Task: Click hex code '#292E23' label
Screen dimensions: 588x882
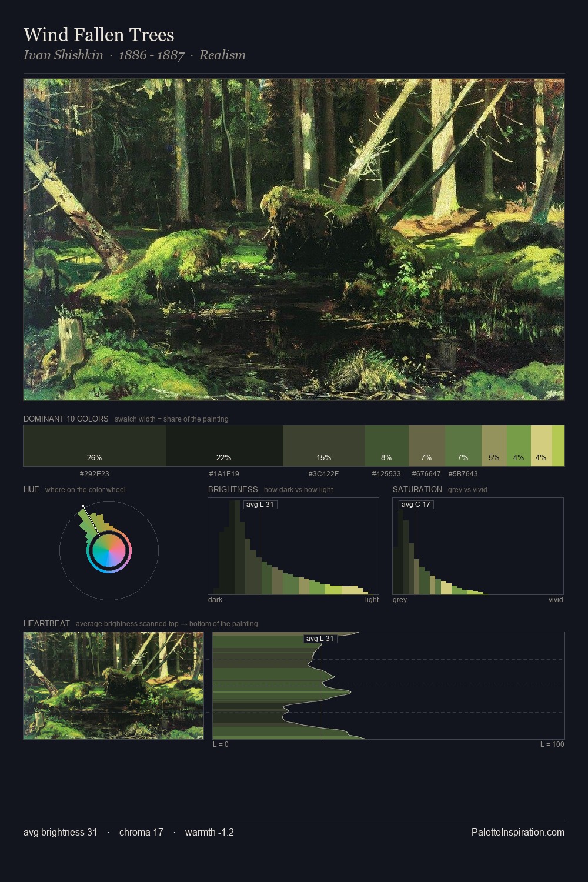Action: (x=95, y=473)
